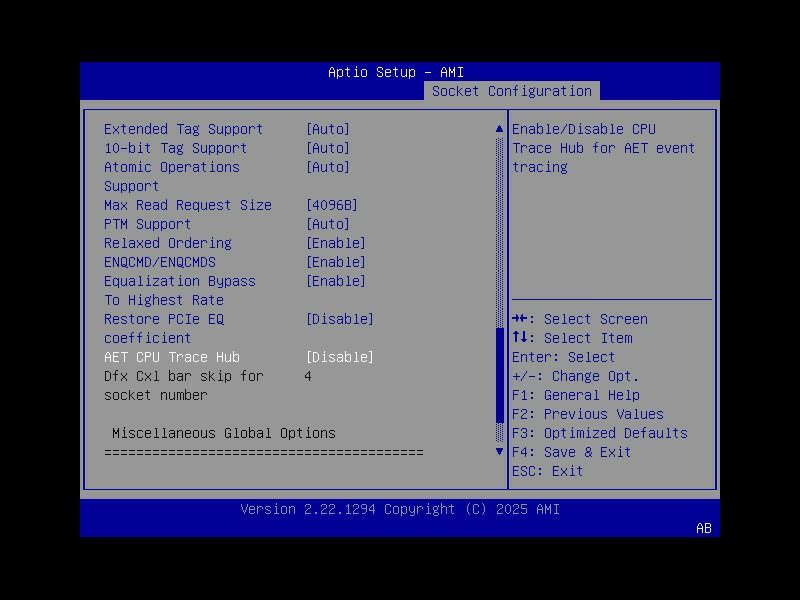Screen dimensions: 800x600
Task: Click Save & Exit via F4 legend
Action: tap(573, 452)
